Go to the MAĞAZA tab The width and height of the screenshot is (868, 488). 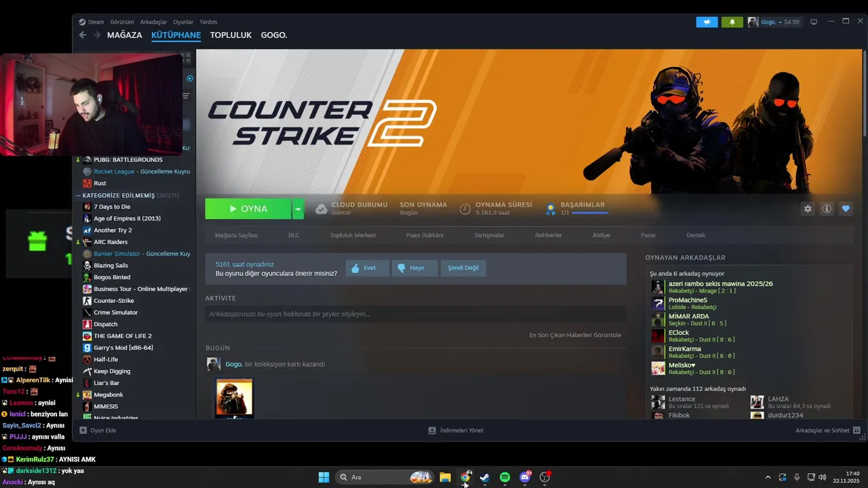click(125, 35)
